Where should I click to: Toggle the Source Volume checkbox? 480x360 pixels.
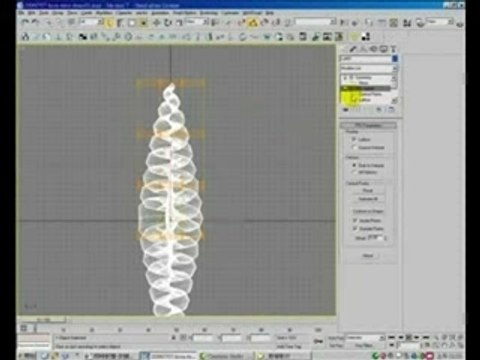pyautogui.click(x=354, y=147)
